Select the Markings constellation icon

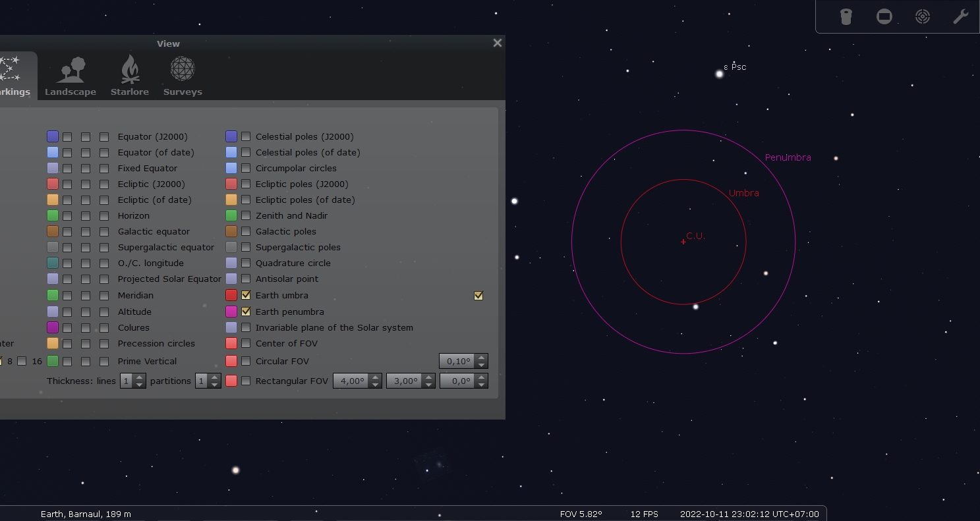(11, 74)
